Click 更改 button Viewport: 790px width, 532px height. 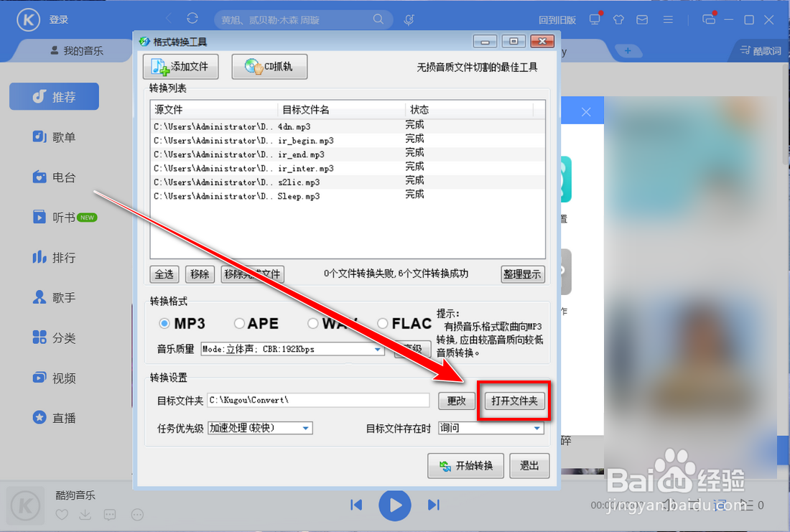pos(457,401)
